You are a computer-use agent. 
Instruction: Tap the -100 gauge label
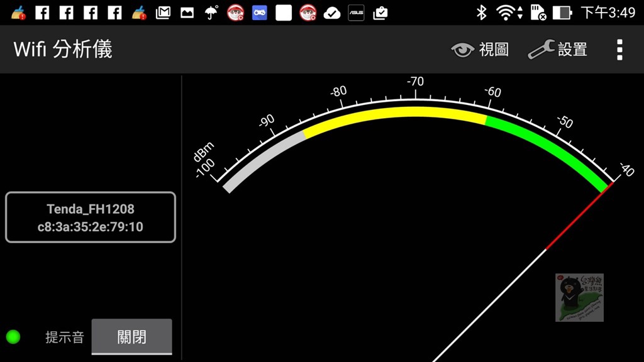(205, 168)
